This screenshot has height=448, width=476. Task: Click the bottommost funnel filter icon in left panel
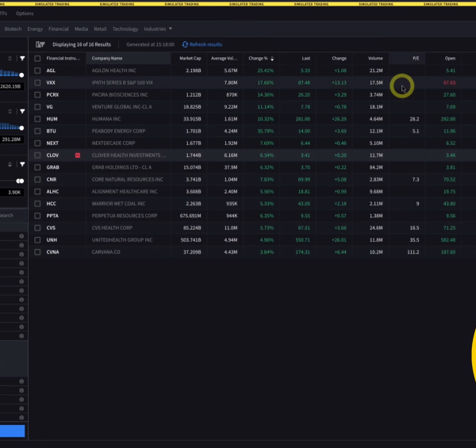tap(22, 165)
